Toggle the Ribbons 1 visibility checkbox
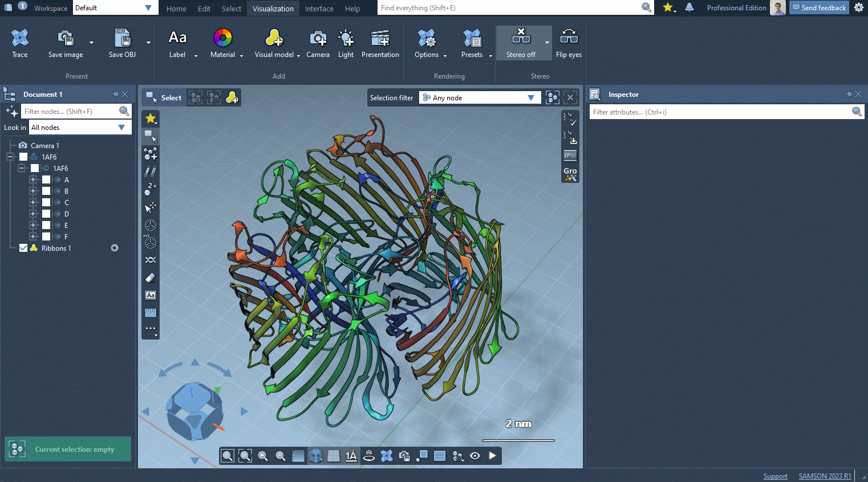The height and width of the screenshot is (482, 868). (23, 248)
